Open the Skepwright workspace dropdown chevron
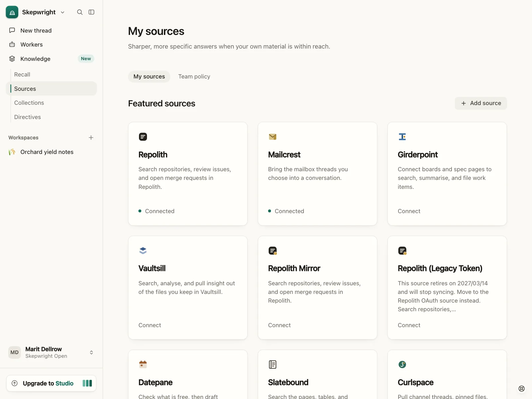Viewport: 532px width, 399px height. point(63,12)
